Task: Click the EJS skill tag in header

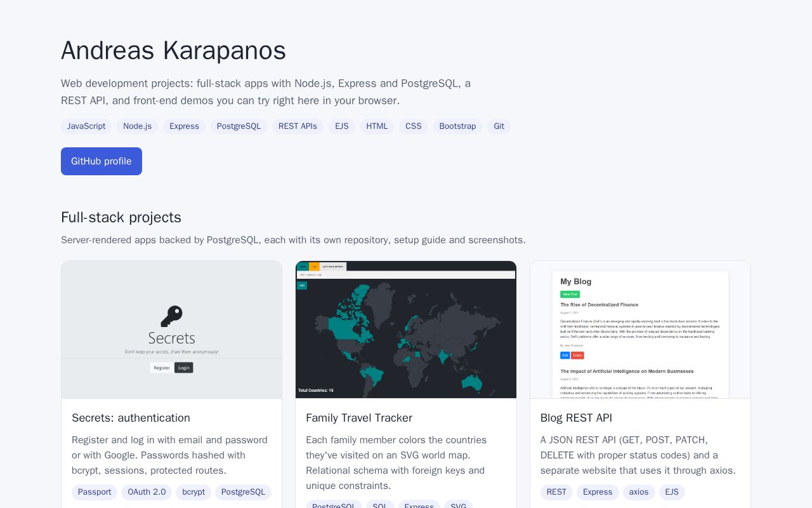Action: point(342,126)
